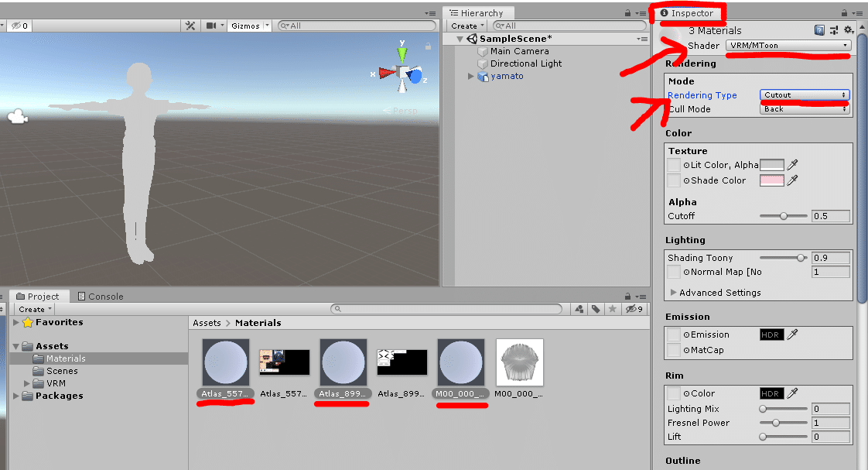The height and width of the screenshot is (470, 868).
Task: Switch to the Inspector tab
Action: point(687,12)
